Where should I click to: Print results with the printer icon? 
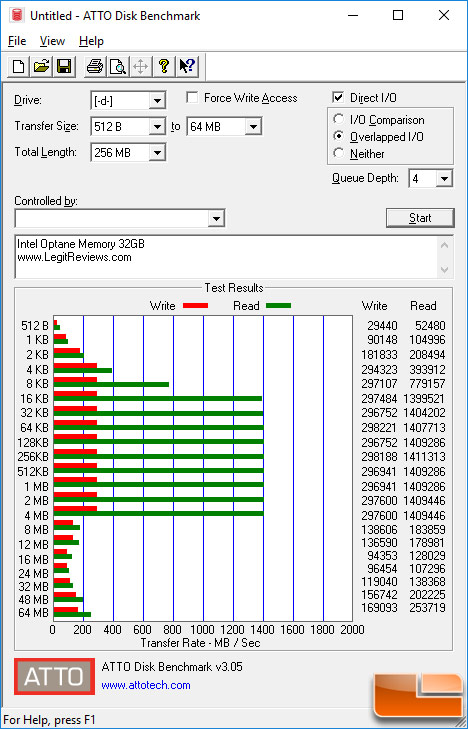95,66
